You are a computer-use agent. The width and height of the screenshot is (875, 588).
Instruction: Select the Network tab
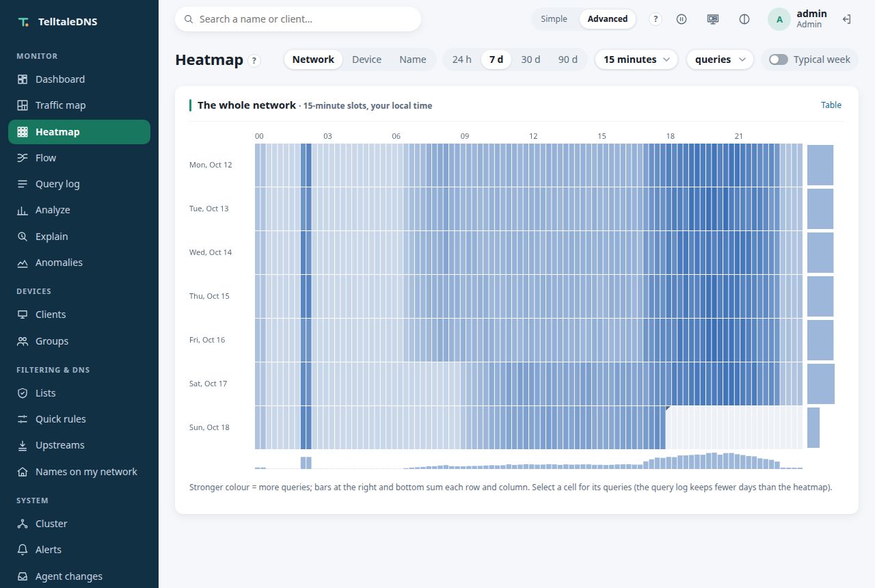coord(313,59)
